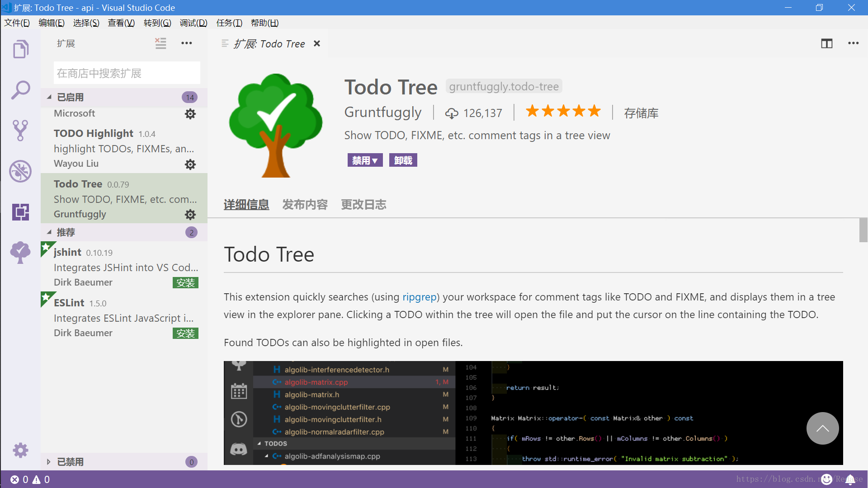Open the 帮助(H) menu
Image resolution: width=868 pixels, height=488 pixels.
pyautogui.click(x=265, y=23)
